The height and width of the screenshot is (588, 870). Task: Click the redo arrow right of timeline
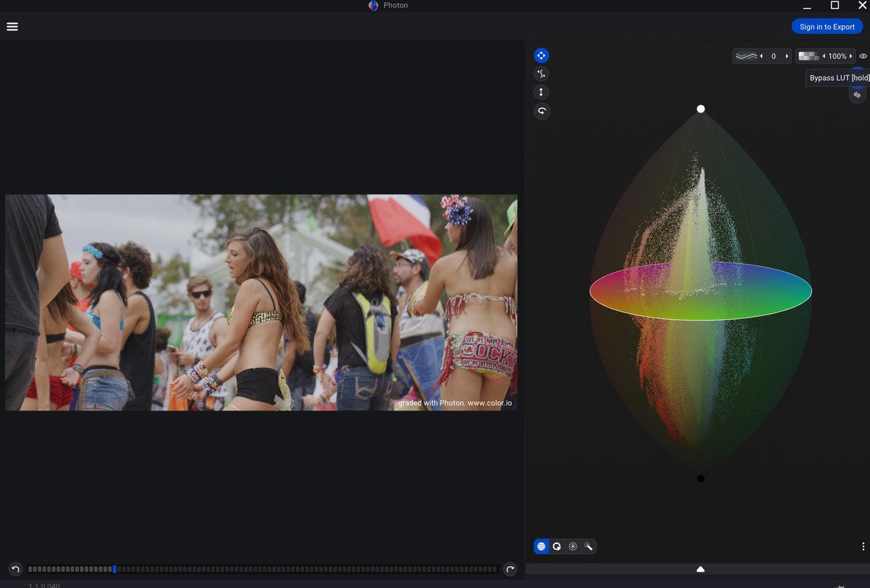(x=510, y=569)
